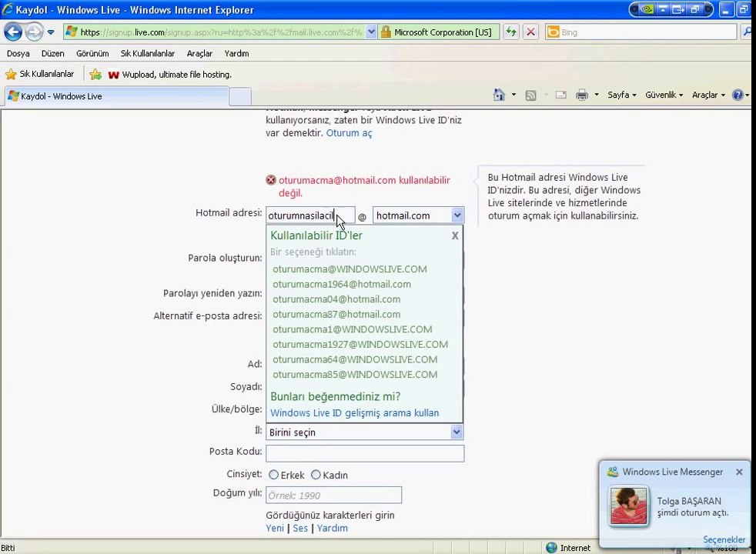
Task: Click the Internet Explorer logo in title bar
Action: coord(8,10)
